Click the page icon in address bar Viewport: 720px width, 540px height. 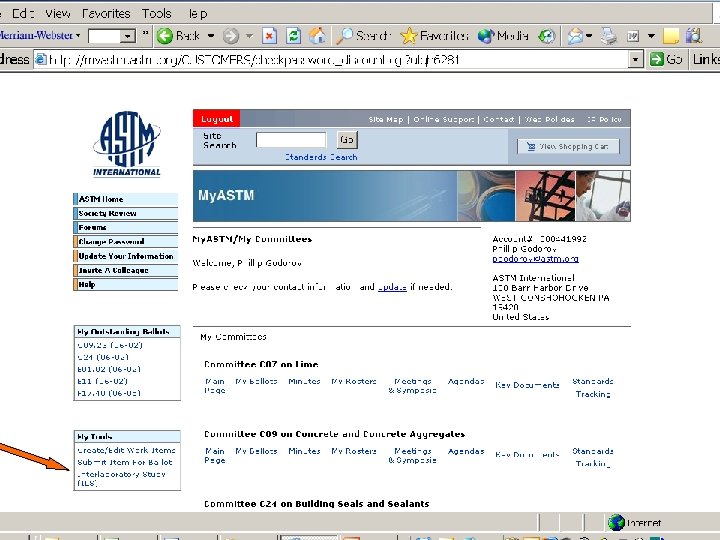point(41,59)
